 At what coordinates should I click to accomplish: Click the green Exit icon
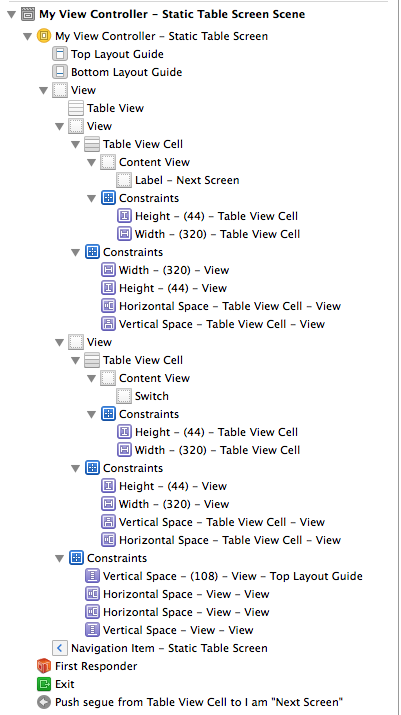pos(44,684)
